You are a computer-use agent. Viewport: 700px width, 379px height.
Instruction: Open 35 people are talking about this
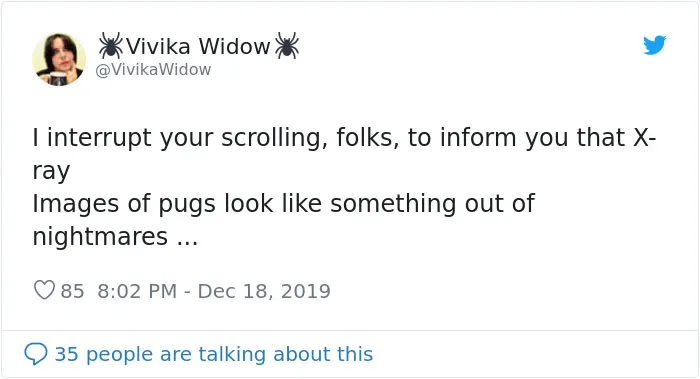click(x=214, y=354)
